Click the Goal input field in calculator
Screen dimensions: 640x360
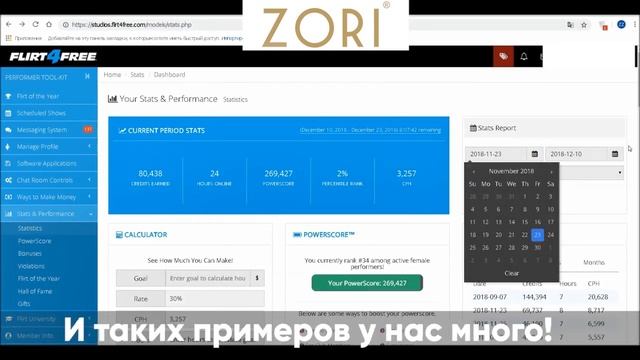[207, 278]
